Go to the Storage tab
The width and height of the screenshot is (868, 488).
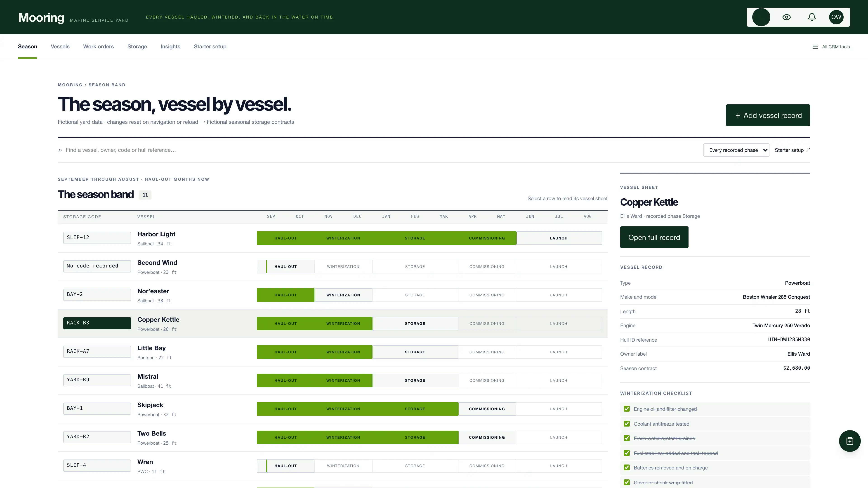click(x=137, y=47)
